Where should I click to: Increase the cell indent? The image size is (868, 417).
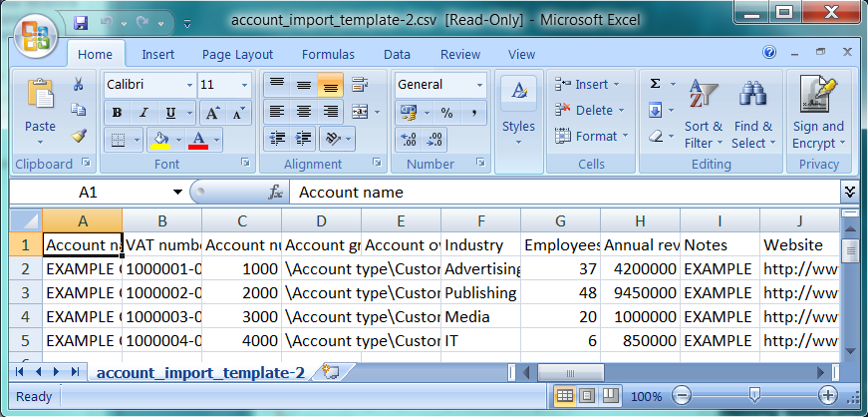pyautogui.click(x=303, y=139)
